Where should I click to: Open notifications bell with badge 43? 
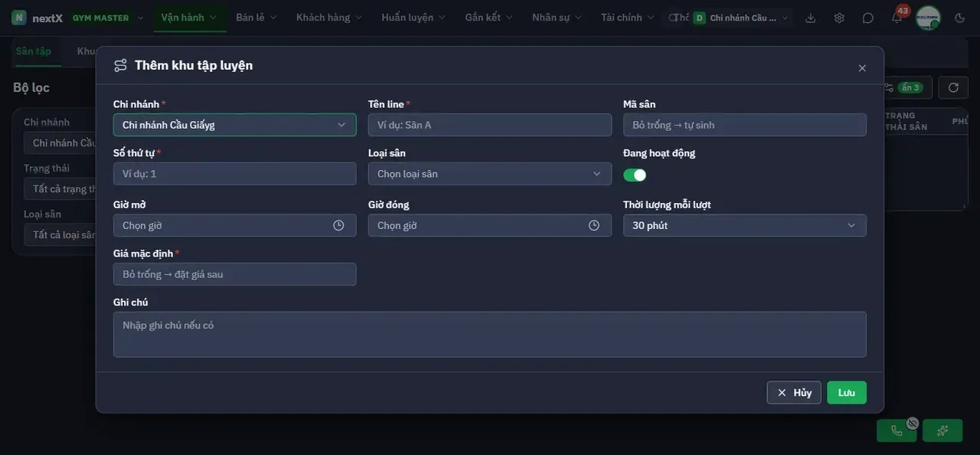(x=897, y=18)
